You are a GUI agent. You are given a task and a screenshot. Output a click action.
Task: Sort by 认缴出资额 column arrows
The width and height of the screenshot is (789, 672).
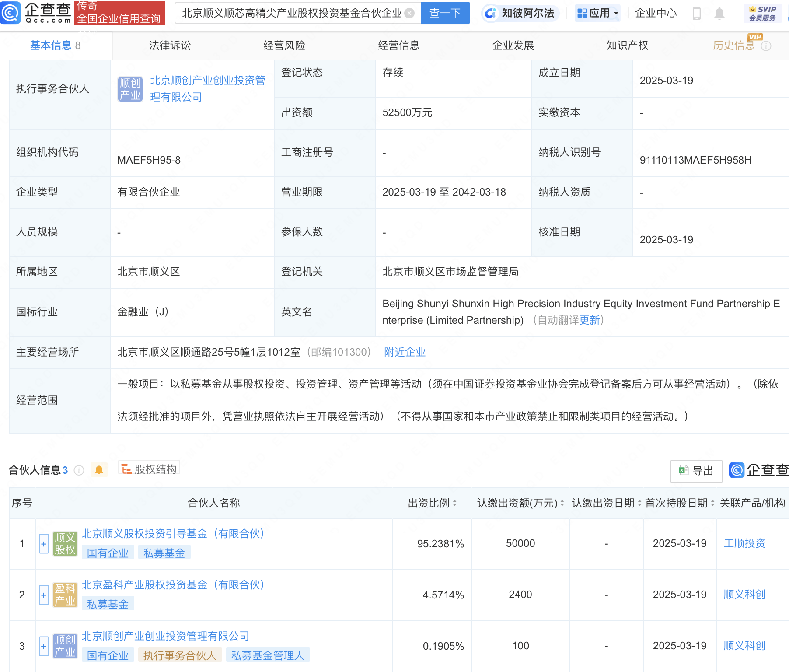point(562,503)
